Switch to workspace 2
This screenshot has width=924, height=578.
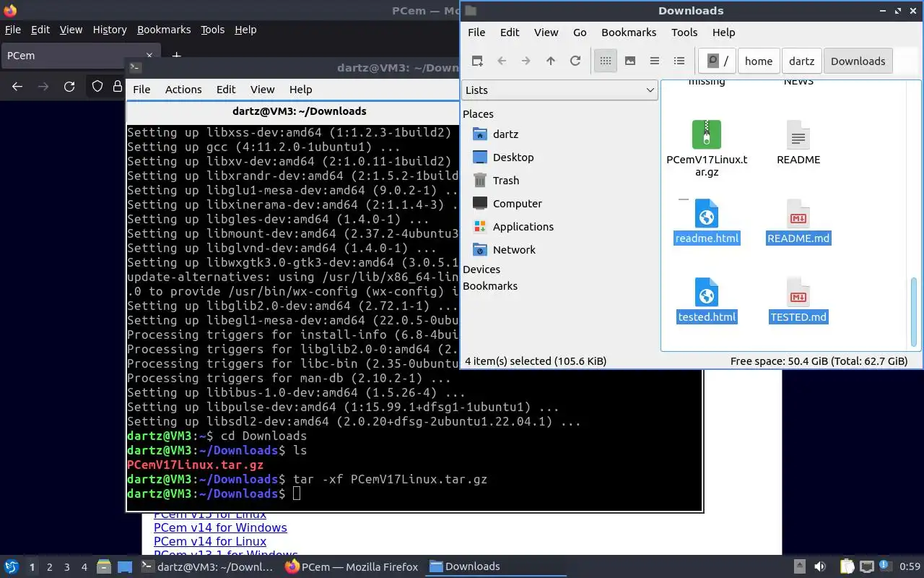[50, 567]
